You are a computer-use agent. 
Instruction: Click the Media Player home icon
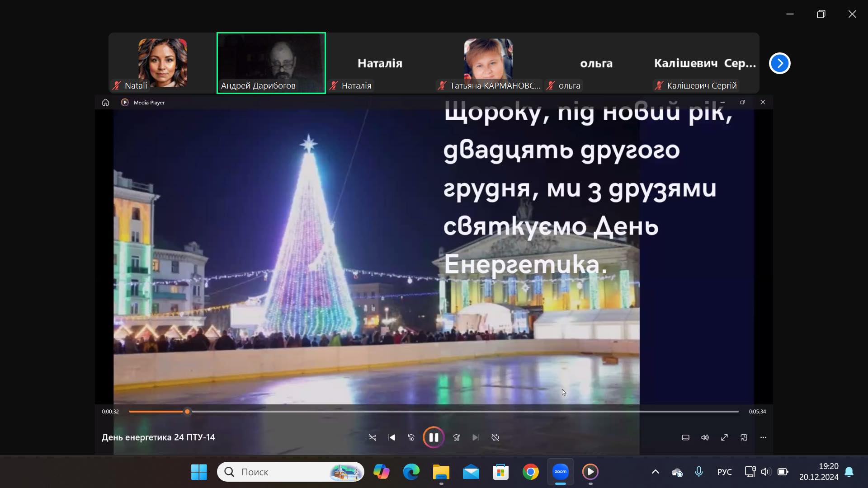point(105,103)
